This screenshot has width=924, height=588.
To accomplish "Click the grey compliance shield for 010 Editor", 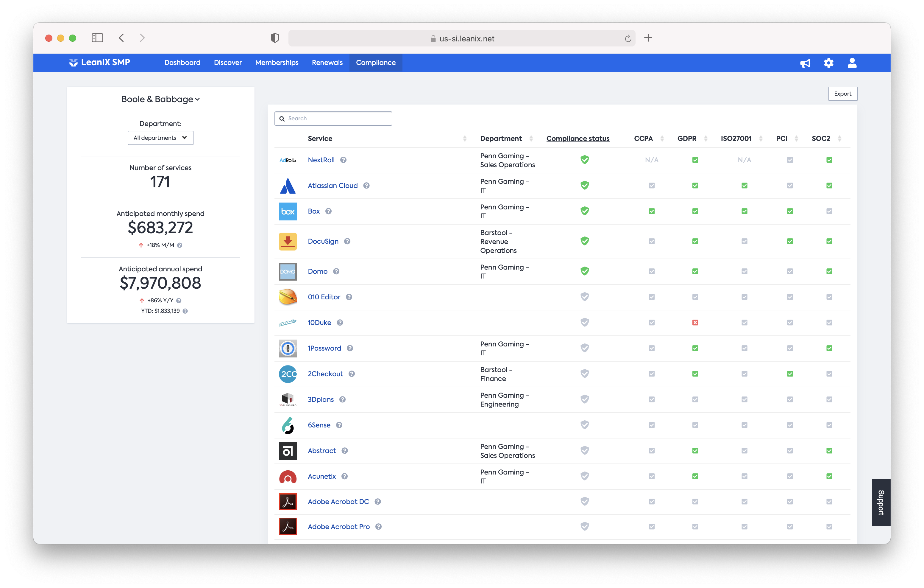I will click(x=584, y=297).
